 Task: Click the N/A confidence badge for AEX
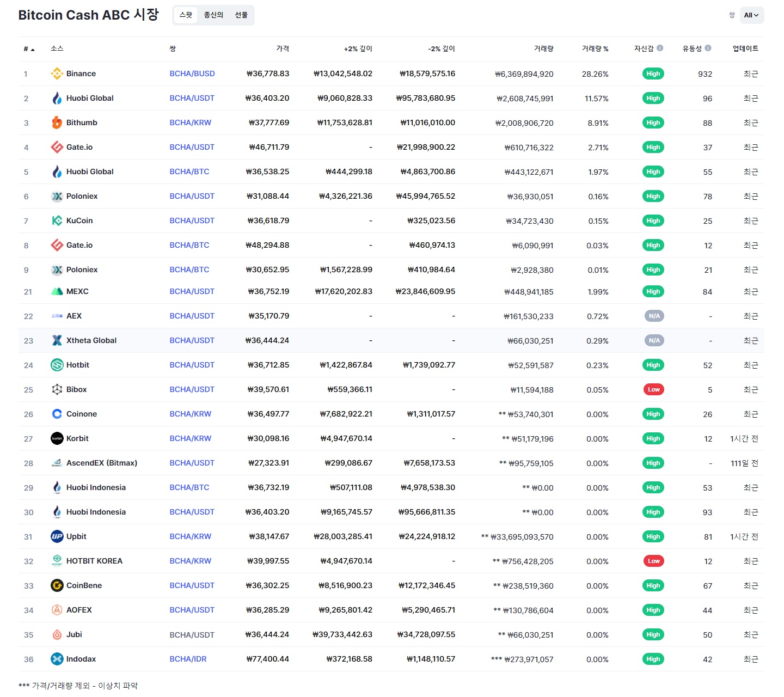pyautogui.click(x=653, y=316)
